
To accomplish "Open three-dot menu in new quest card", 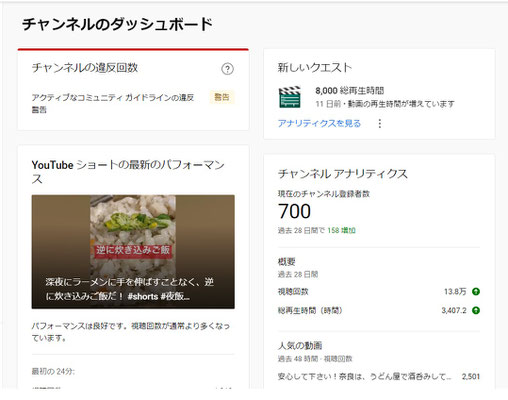I will click(379, 124).
